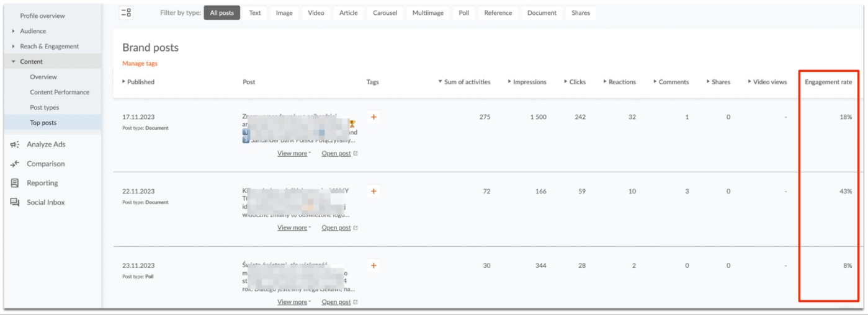Add tag to the 17.11.2023 post
The height and width of the screenshot is (315, 868).
[x=374, y=117]
